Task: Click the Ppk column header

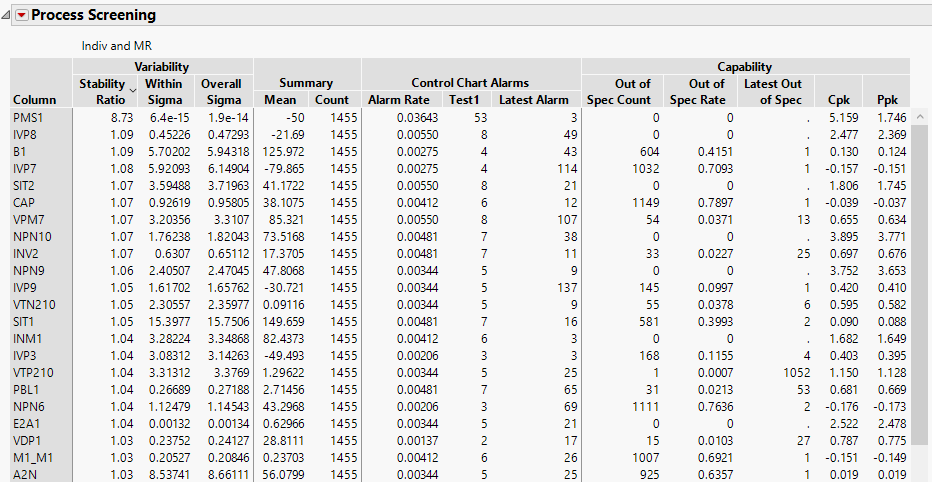Action: coord(887,100)
